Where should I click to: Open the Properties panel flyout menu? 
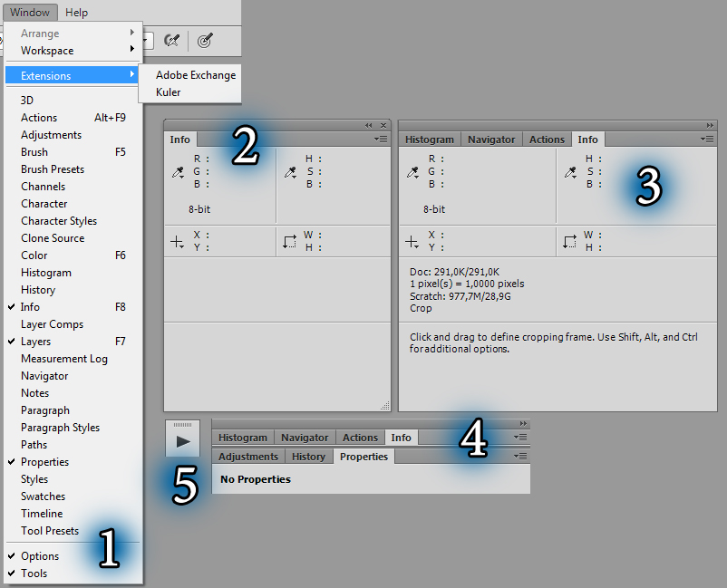coord(520,456)
